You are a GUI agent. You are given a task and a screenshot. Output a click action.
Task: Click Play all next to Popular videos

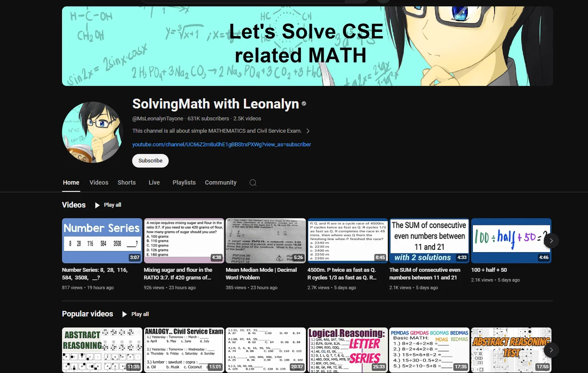(140, 314)
